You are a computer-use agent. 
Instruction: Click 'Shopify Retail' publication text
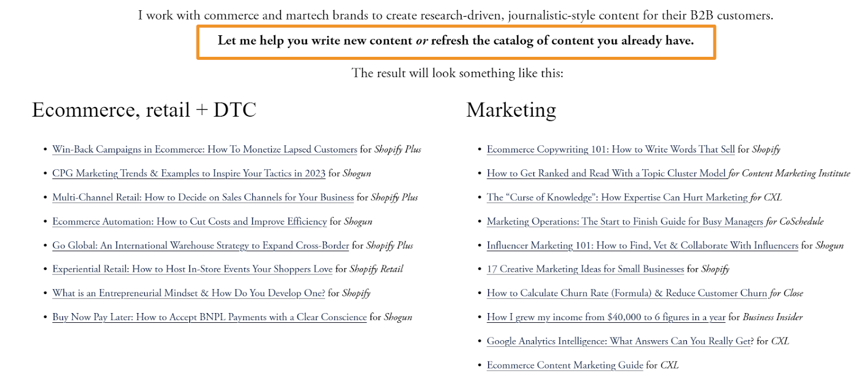(x=376, y=269)
